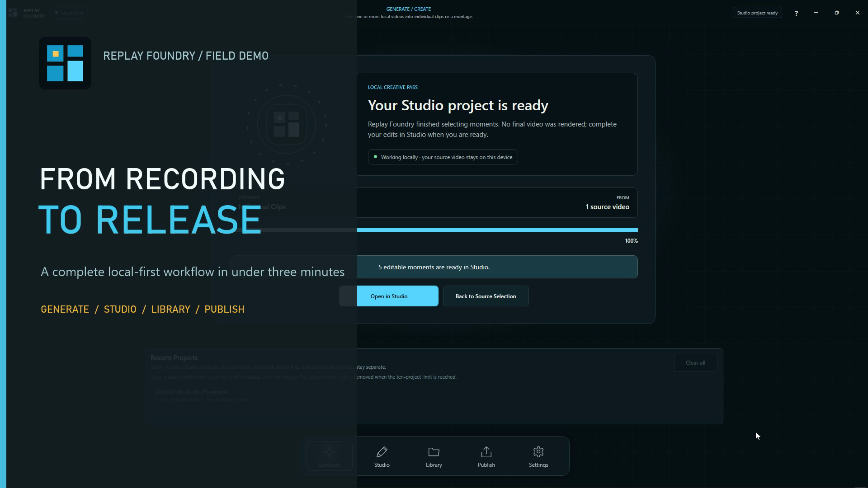
Task: Click the '1 source video' text
Action: coord(607,206)
